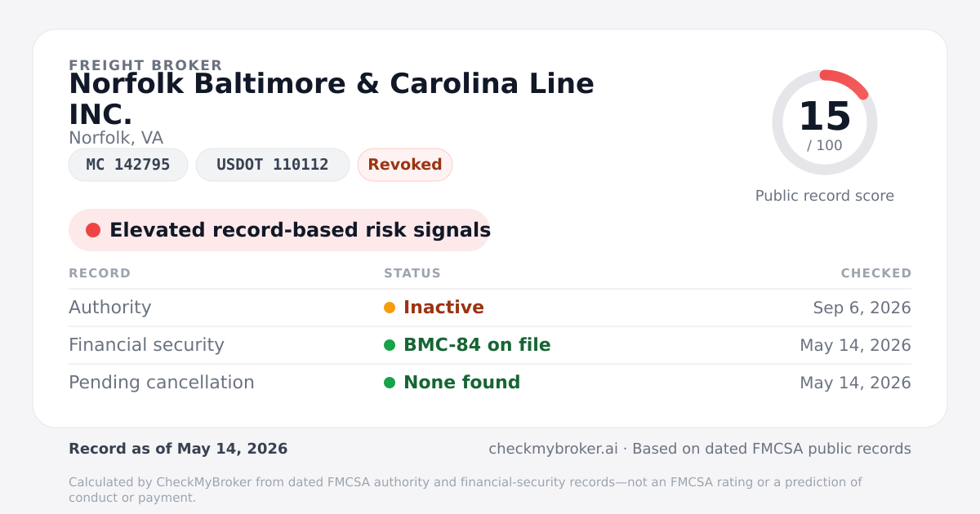
Task: Click the RECORD column header
Action: tap(100, 273)
